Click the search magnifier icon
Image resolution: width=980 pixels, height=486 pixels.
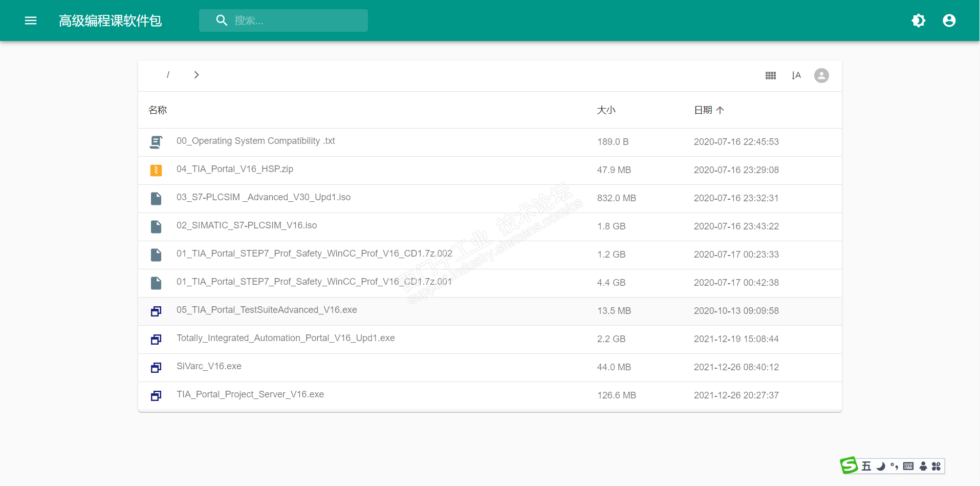pos(222,20)
